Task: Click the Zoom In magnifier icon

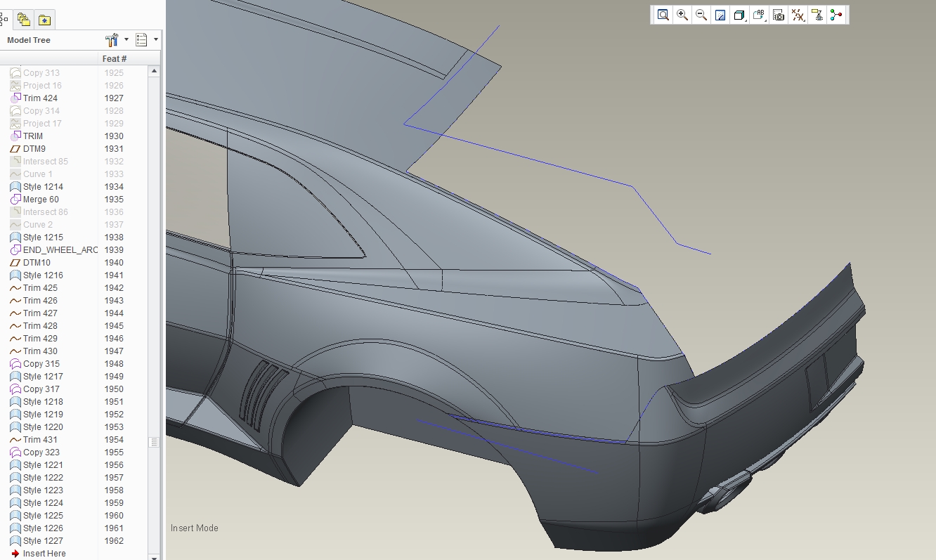Action: coord(682,15)
